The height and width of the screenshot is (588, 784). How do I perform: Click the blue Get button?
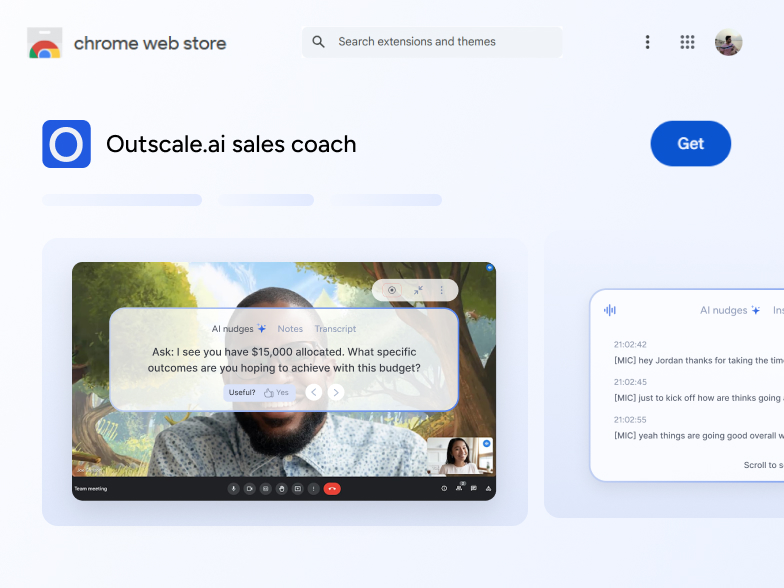(690, 144)
